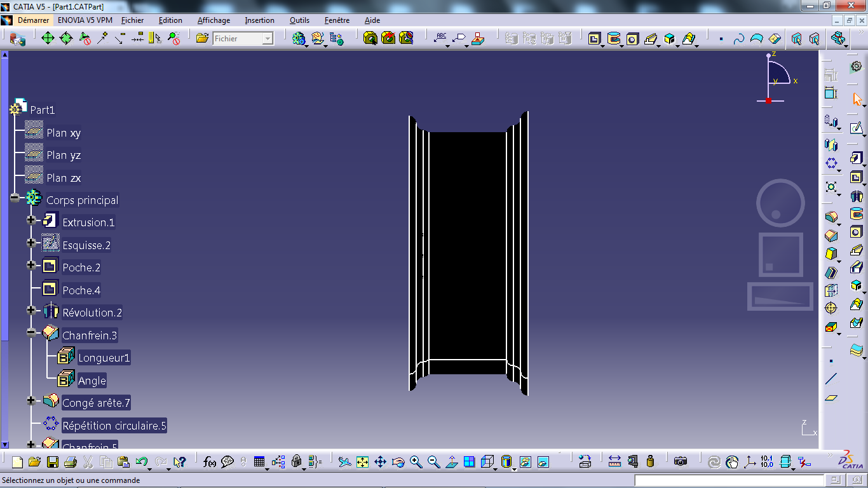Expand the Congé arête.7 tree node
The image size is (868, 488).
[31, 400]
